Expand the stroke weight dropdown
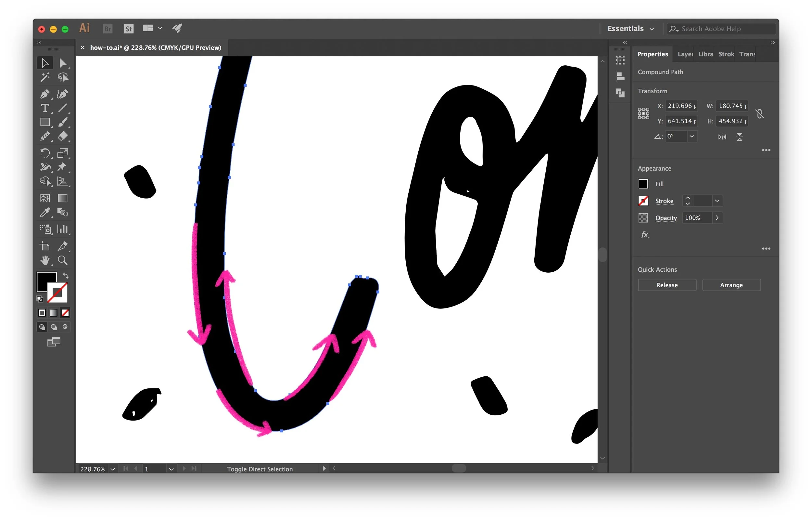This screenshot has width=812, height=520. pyautogui.click(x=717, y=201)
